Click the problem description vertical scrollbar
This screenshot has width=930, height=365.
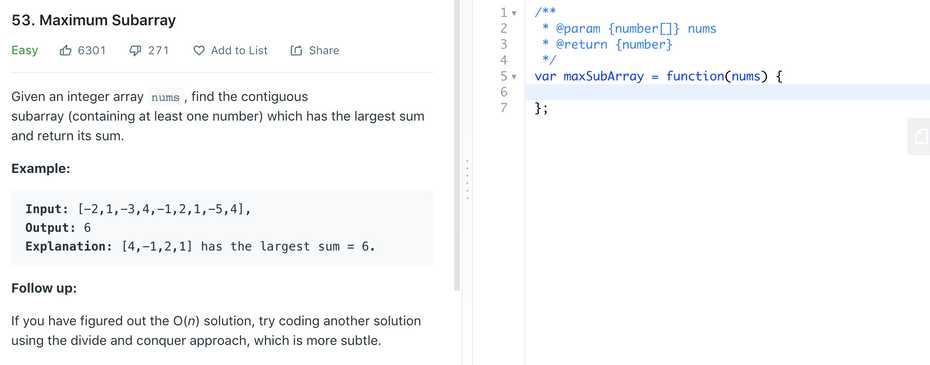point(457,145)
